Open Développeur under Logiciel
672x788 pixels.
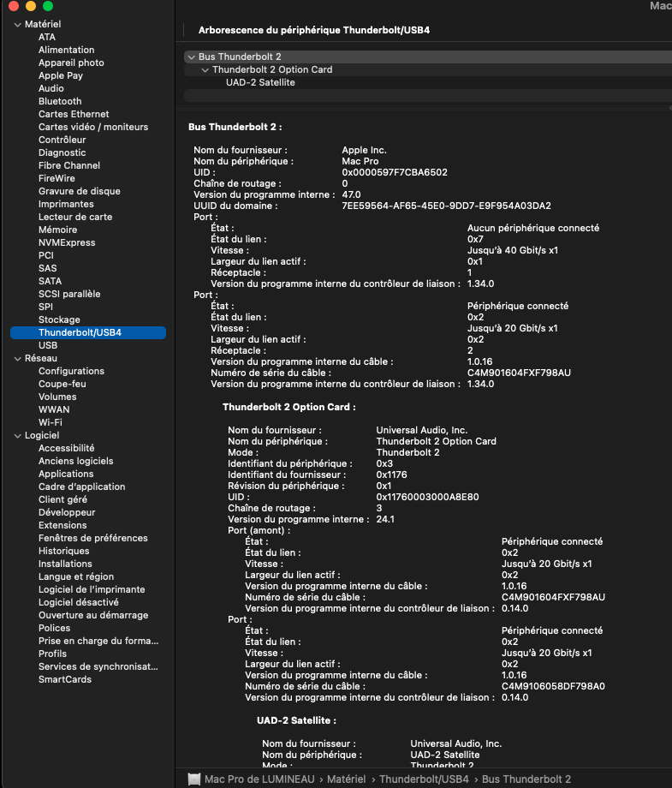[x=67, y=512]
